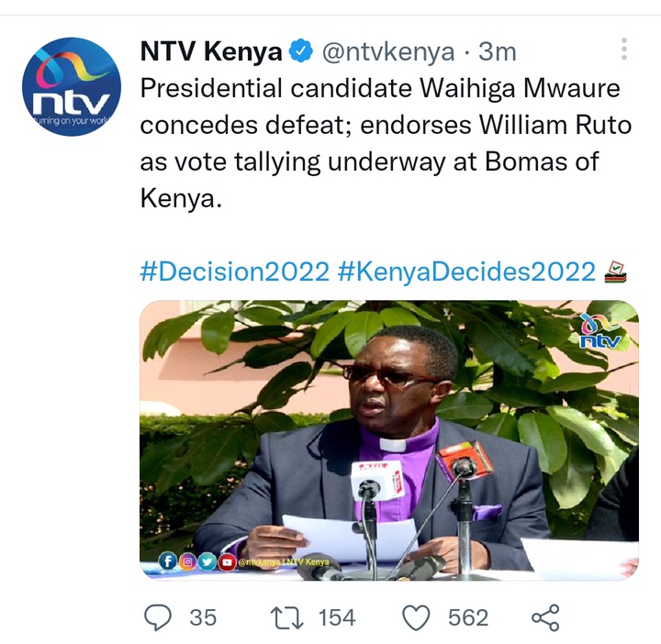The image size is (661, 644).
Task: Click the Facebook icon in image overlay
Action: [167, 561]
